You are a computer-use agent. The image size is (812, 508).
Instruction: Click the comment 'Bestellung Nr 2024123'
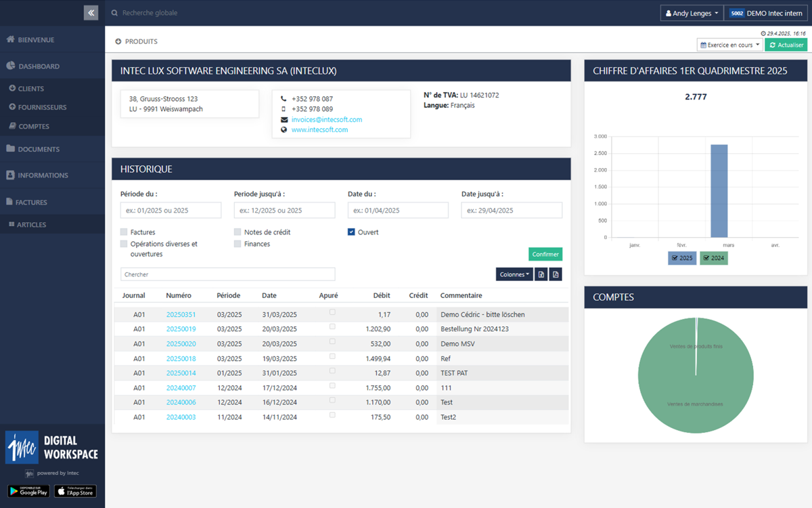pyautogui.click(x=474, y=329)
